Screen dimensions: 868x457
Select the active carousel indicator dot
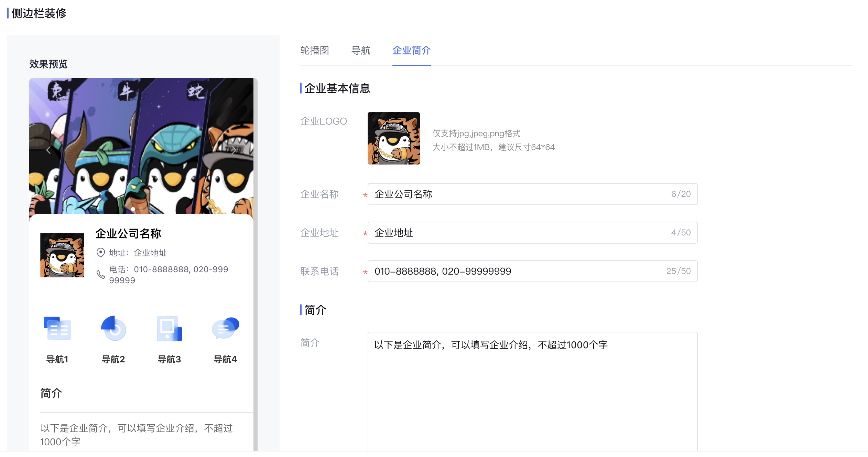coord(133,209)
